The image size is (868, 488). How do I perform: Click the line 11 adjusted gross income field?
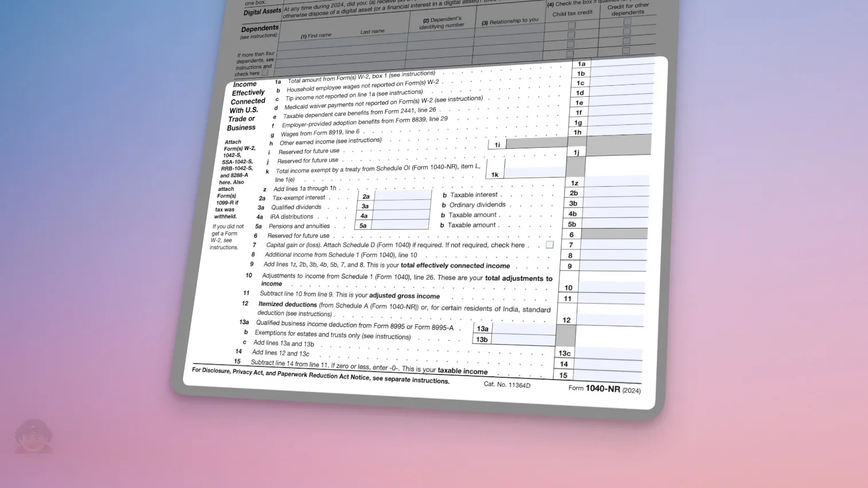coord(611,298)
